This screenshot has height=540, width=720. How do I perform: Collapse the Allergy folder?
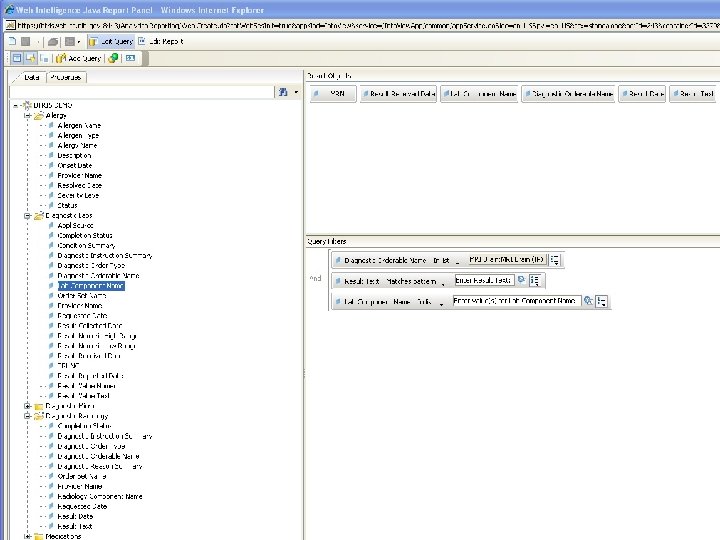28,116
